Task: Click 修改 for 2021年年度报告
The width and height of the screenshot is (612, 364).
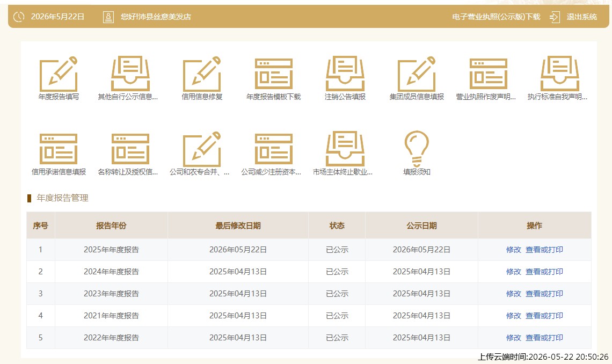Action: point(513,316)
